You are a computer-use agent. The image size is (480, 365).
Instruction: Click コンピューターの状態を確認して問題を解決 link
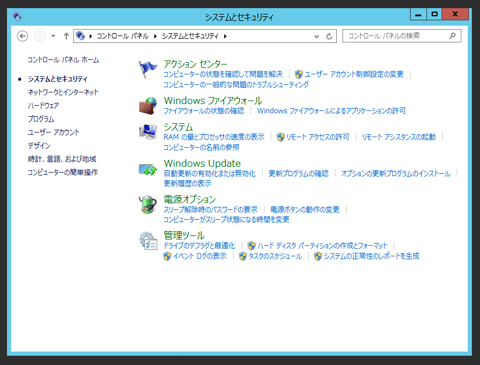223,74
